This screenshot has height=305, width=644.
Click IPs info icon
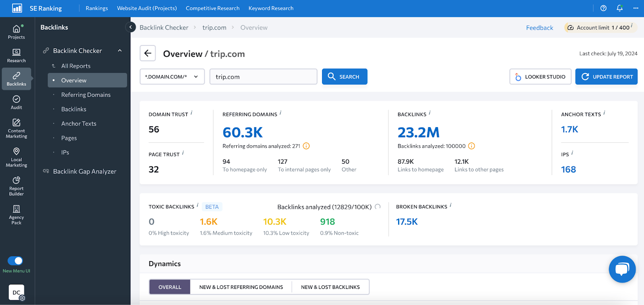click(572, 153)
